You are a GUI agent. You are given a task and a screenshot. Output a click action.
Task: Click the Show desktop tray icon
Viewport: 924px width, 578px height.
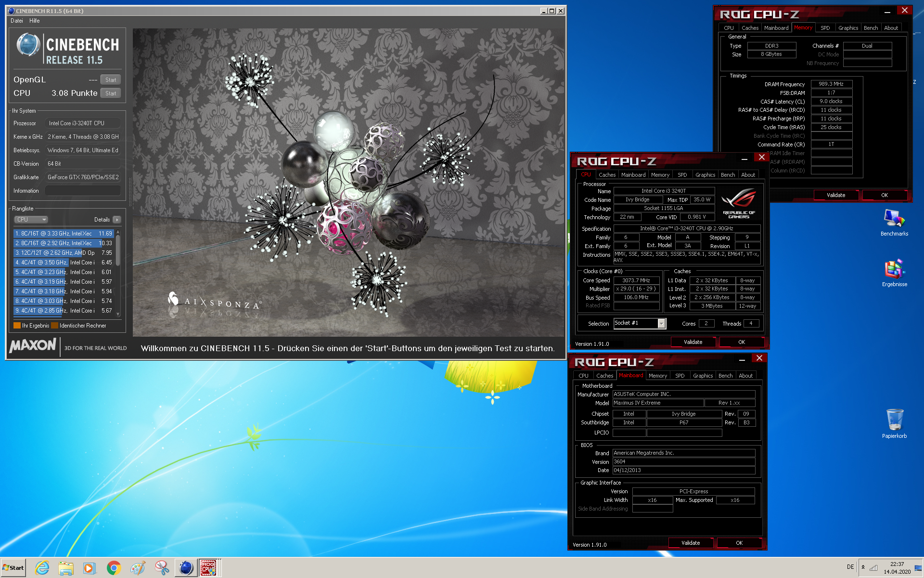918,567
